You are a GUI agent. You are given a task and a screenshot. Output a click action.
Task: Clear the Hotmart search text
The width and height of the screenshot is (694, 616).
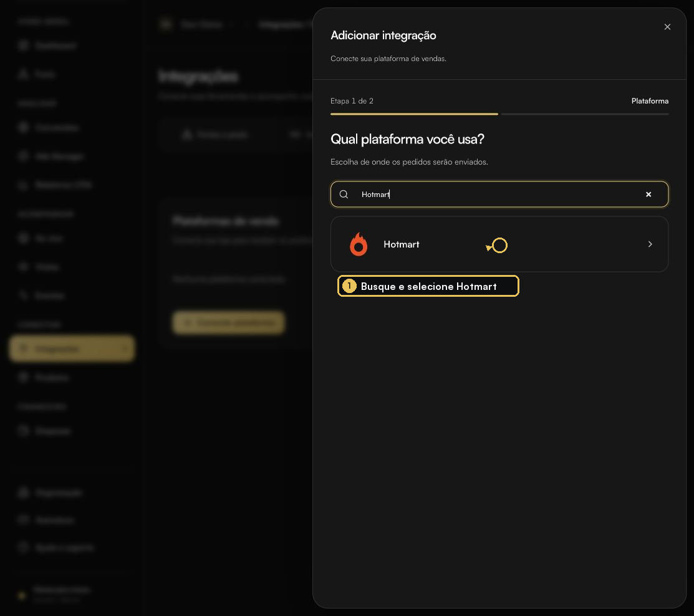pos(648,195)
